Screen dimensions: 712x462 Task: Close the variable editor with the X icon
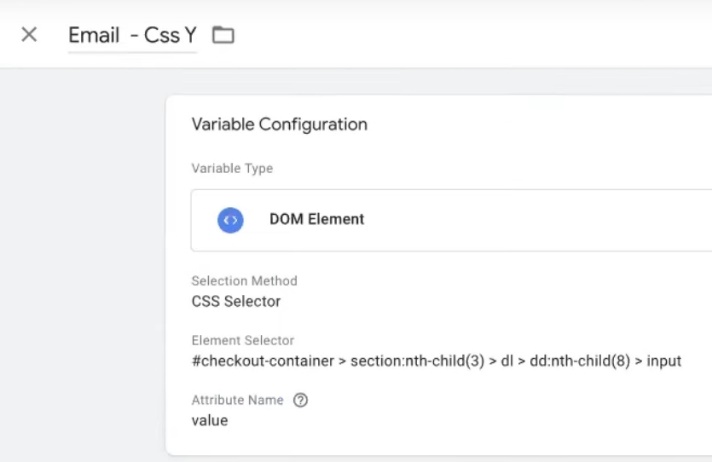point(29,35)
